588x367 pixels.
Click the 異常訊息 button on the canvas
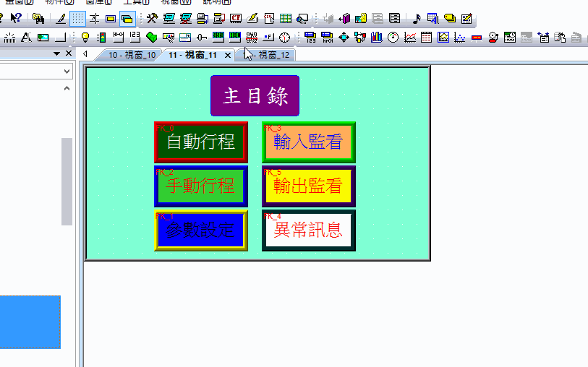point(308,230)
